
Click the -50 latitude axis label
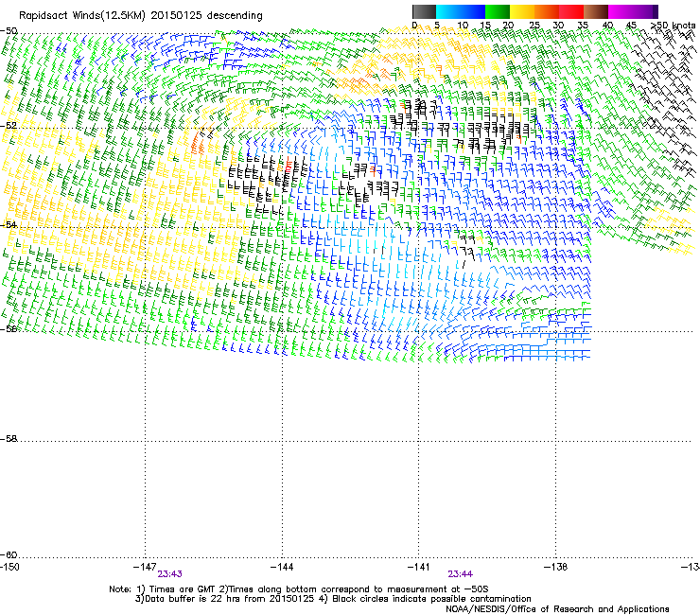click(x=9, y=31)
